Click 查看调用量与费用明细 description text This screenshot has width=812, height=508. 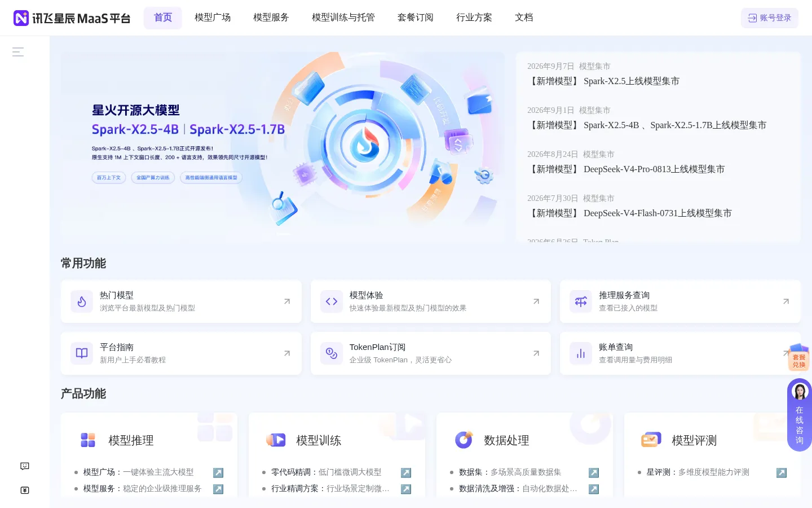click(636, 360)
